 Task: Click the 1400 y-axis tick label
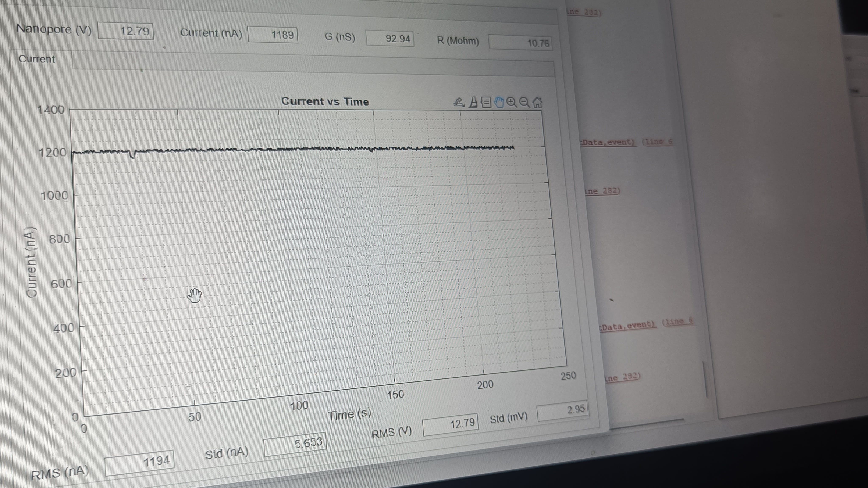point(51,110)
